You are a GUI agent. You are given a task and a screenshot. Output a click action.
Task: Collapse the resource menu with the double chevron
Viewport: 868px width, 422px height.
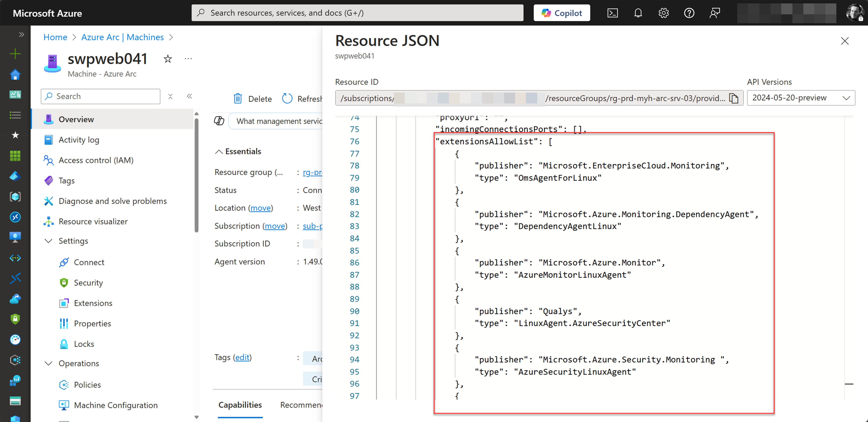coord(190,96)
